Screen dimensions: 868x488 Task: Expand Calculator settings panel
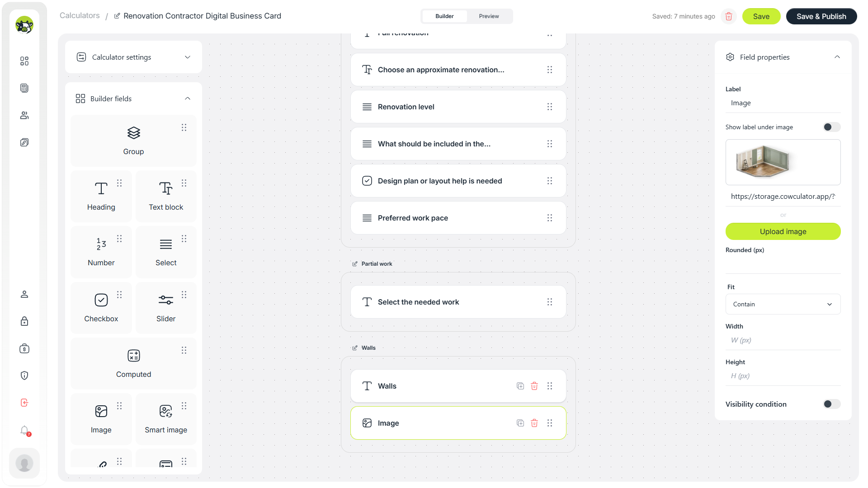pos(133,57)
